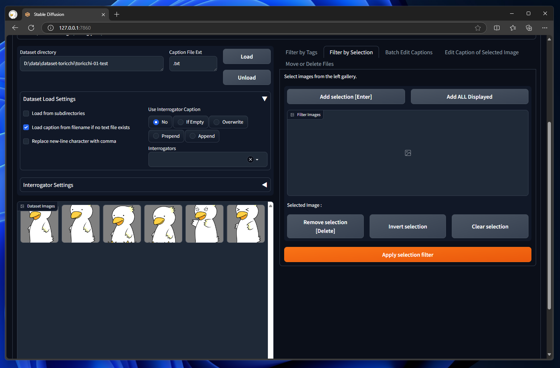Open the browser profile icon
The width and height of the screenshot is (560, 368).
[13, 14]
